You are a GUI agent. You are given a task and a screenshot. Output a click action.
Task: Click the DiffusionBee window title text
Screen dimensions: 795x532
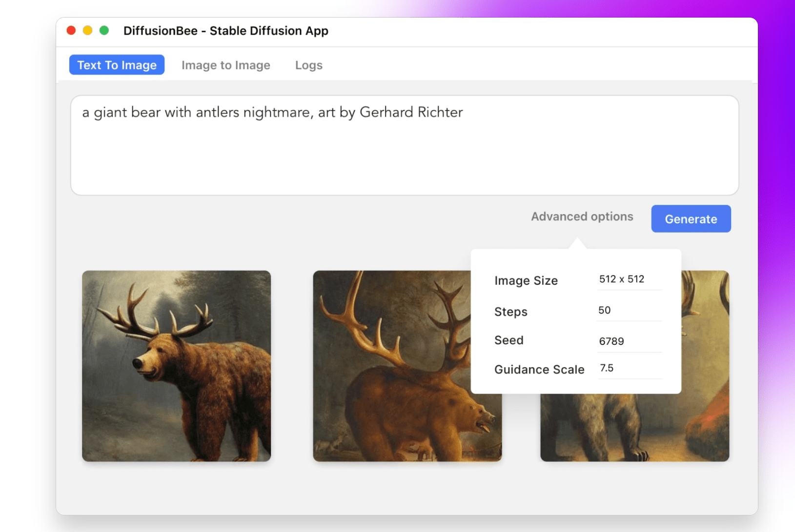pos(225,31)
